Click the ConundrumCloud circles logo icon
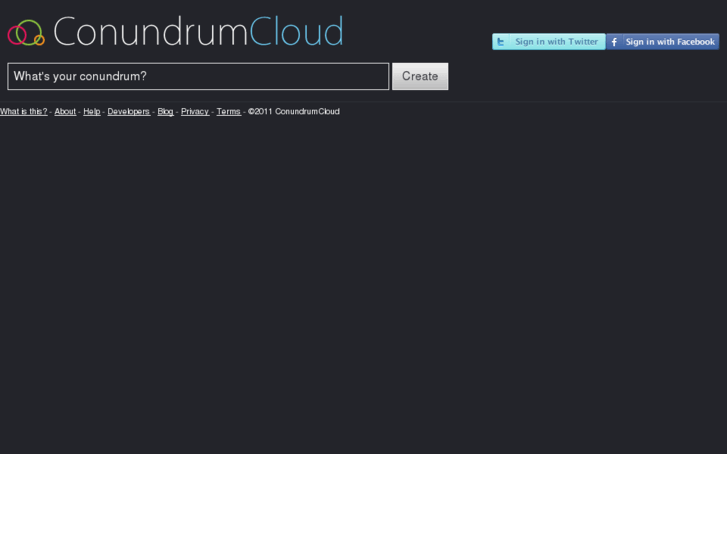 pos(26,33)
